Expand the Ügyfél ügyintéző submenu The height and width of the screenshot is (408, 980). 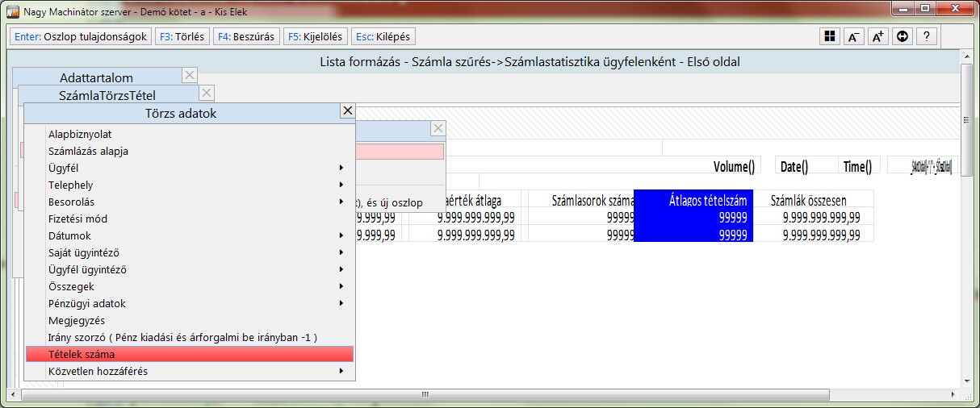189,269
